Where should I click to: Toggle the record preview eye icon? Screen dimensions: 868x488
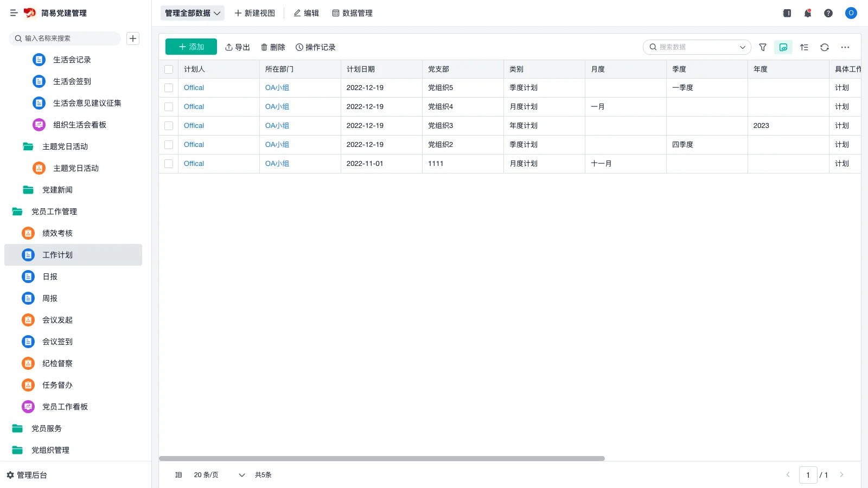(783, 47)
